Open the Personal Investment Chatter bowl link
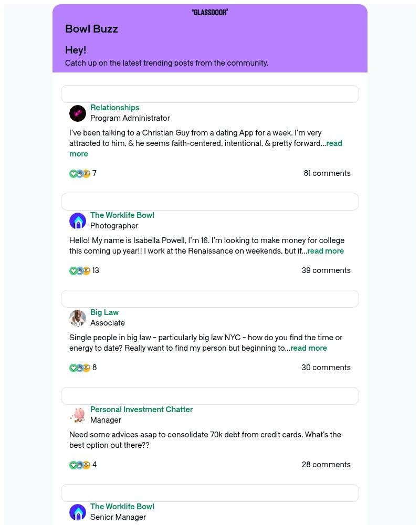Screen dimensions: 420x525 pos(141,409)
